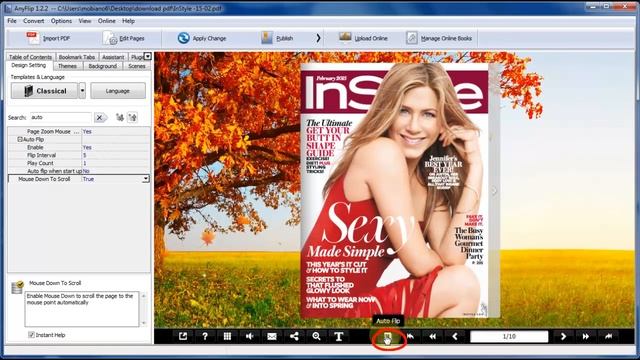Click the InStyle magazine cover page

click(394, 190)
